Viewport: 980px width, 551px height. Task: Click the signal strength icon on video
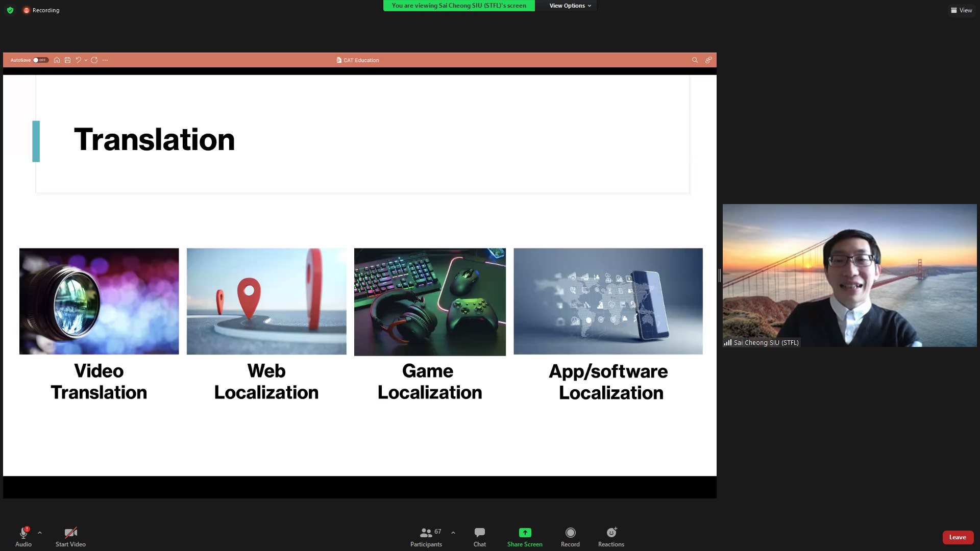pyautogui.click(x=728, y=343)
